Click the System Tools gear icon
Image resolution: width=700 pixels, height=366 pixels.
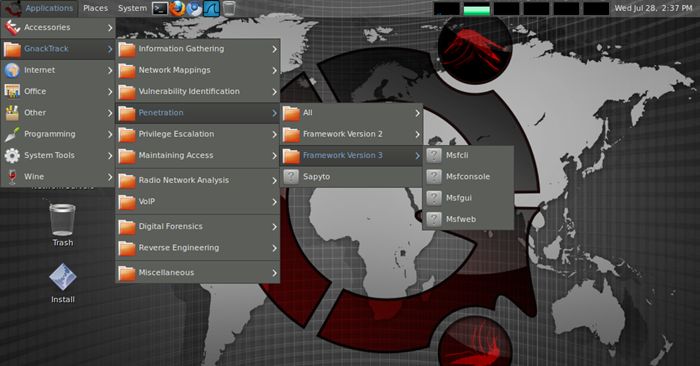(x=12, y=155)
